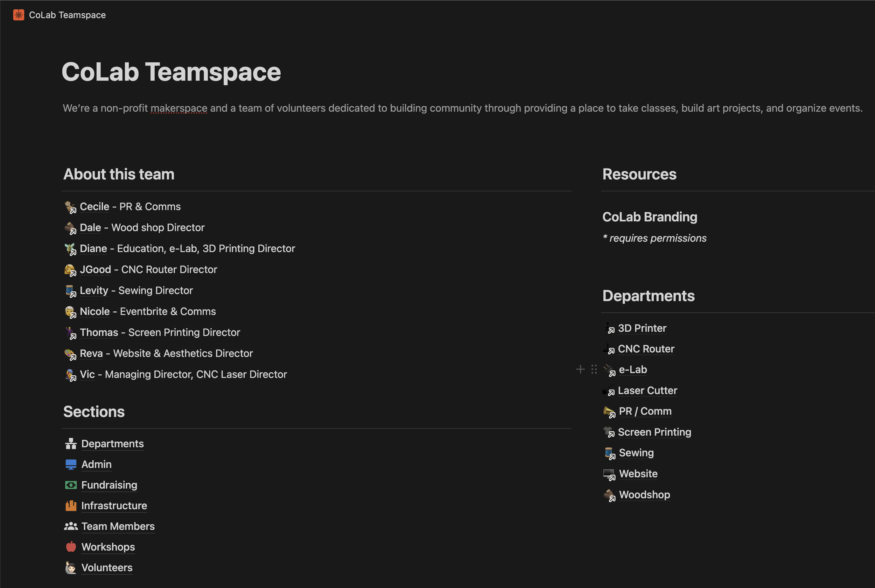Click the six-dot drag handle near the list

click(x=594, y=369)
